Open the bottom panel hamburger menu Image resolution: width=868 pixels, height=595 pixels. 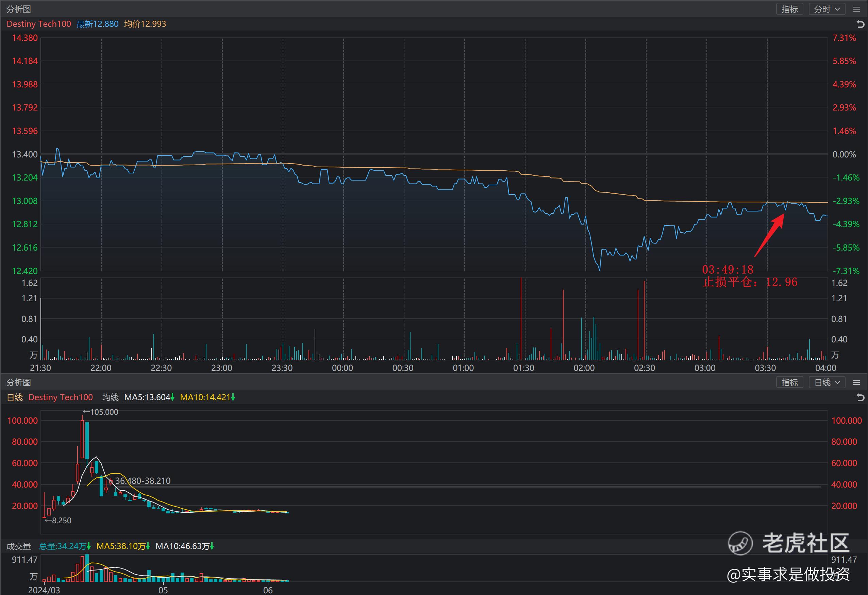[856, 382]
